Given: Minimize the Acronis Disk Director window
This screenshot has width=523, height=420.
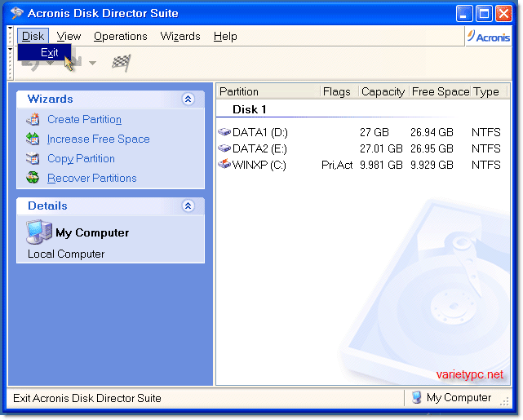Looking at the screenshot, I should (x=464, y=14).
